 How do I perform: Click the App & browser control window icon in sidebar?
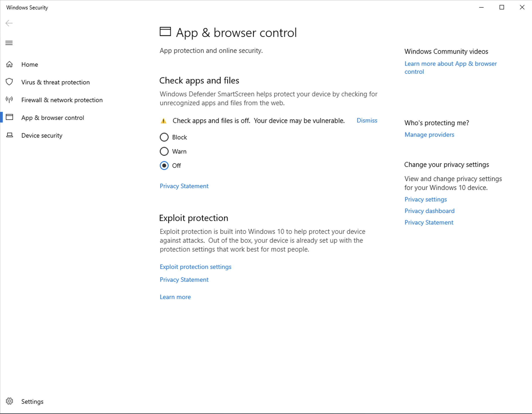pos(10,117)
